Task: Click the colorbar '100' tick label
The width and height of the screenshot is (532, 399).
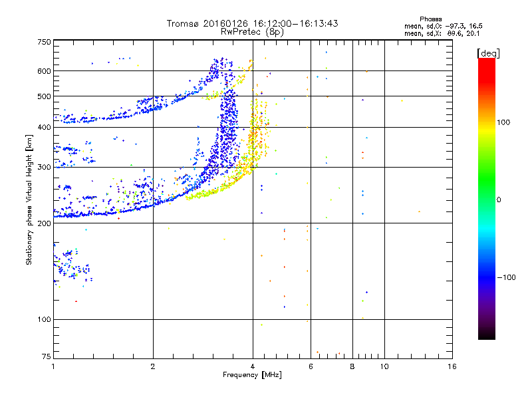Action: 503,122
